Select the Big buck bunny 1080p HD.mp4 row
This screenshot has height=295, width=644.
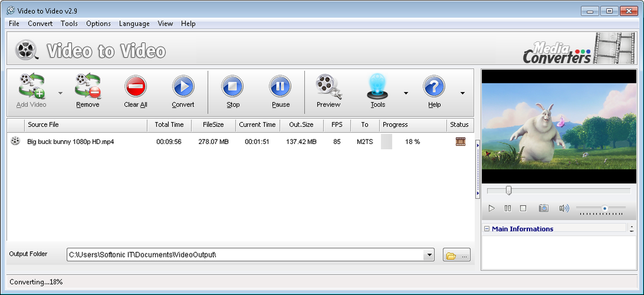pyautogui.click(x=71, y=141)
